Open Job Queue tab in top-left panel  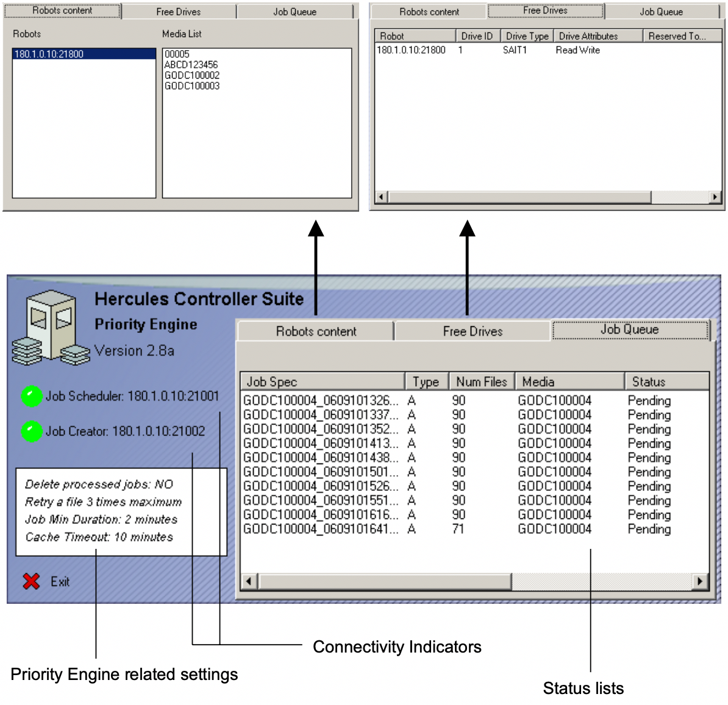coord(295,12)
